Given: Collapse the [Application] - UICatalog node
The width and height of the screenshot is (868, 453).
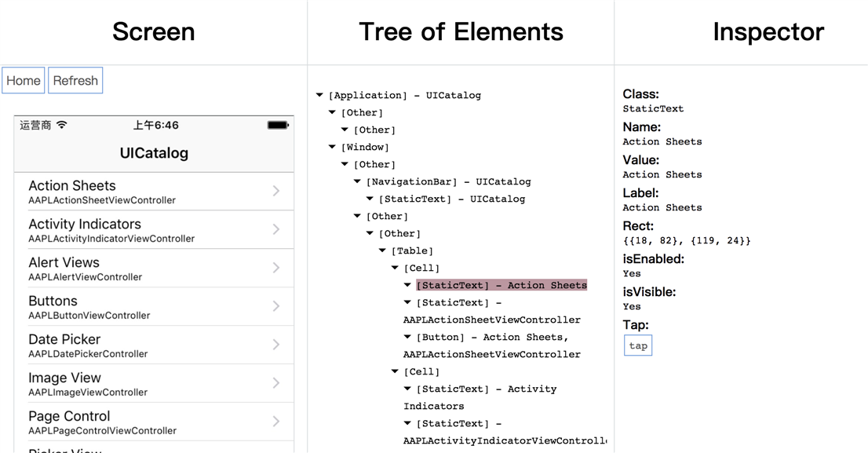Looking at the screenshot, I should (319, 95).
